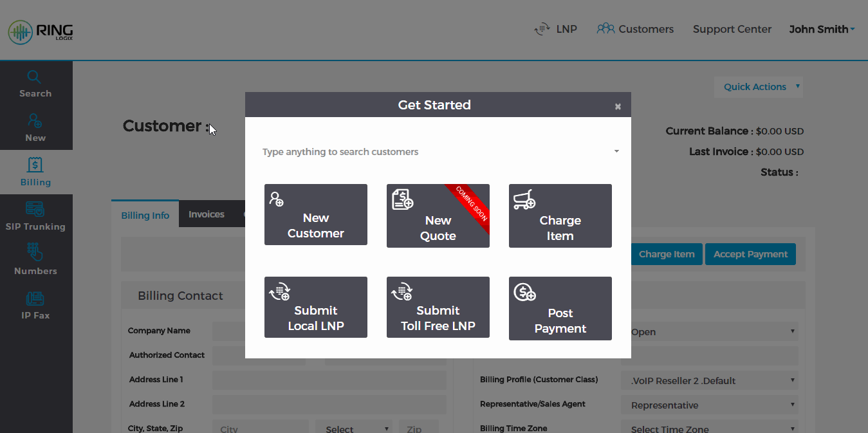Expand the Quick Actions dropdown
Viewport: 868px width, 433px height.
point(758,87)
